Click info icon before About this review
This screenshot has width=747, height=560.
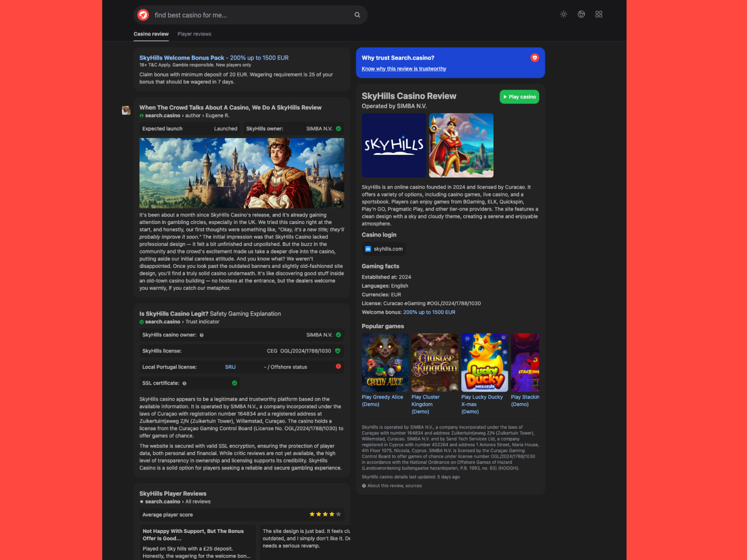[x=364, y=486]
